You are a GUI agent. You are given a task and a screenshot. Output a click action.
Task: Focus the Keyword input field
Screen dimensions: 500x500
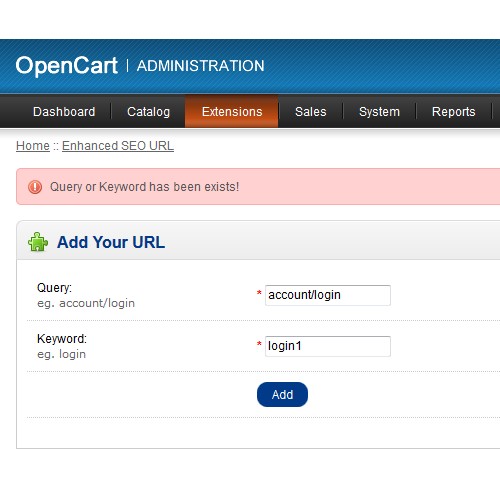[328, 346]
